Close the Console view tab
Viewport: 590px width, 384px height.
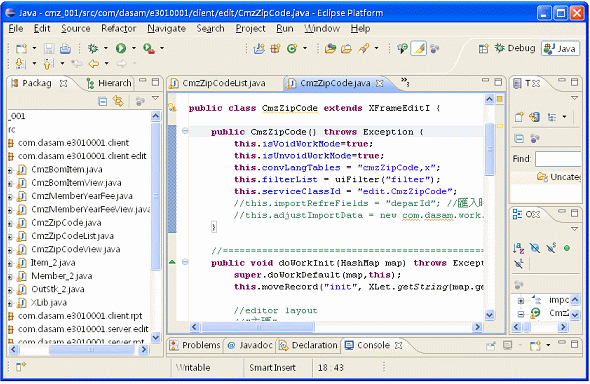click(398, 345)
